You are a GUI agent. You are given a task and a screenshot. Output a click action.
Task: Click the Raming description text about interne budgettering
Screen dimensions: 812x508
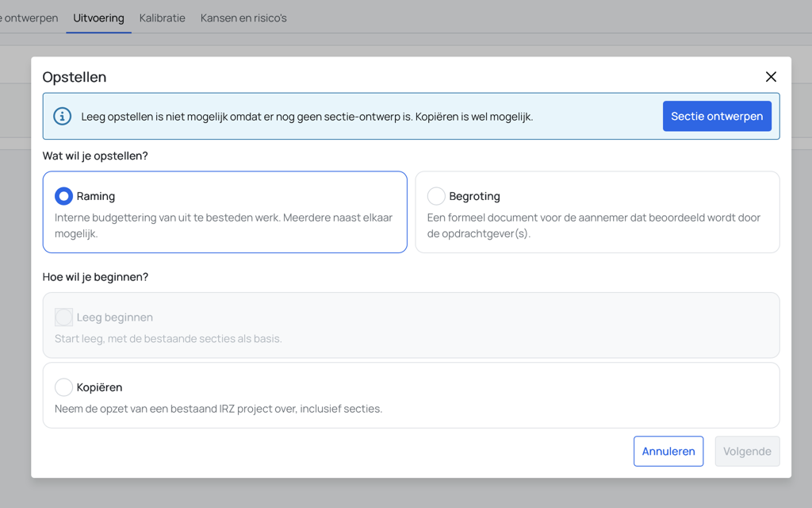pyautogui.click(x=224, y=225)
